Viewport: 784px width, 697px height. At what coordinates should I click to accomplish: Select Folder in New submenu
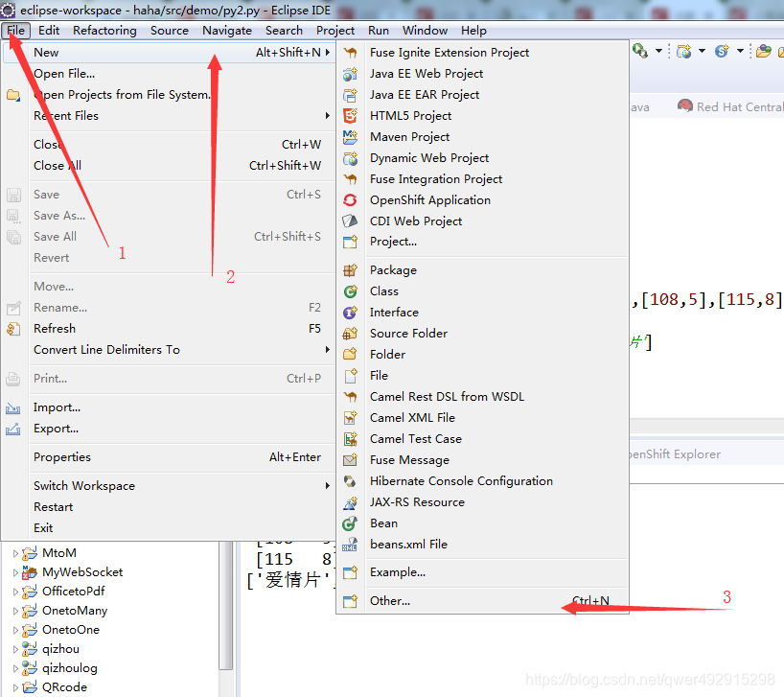pos(482,355)
